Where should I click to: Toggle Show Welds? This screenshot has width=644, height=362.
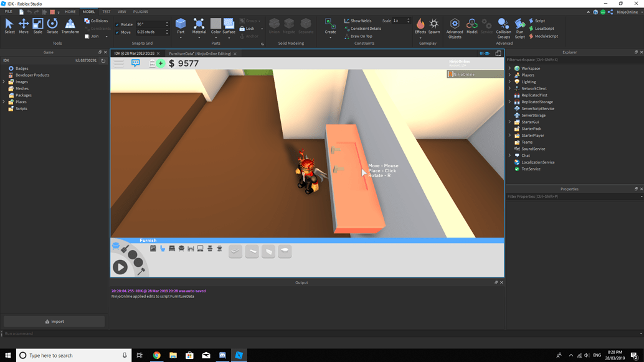(358, 21)
